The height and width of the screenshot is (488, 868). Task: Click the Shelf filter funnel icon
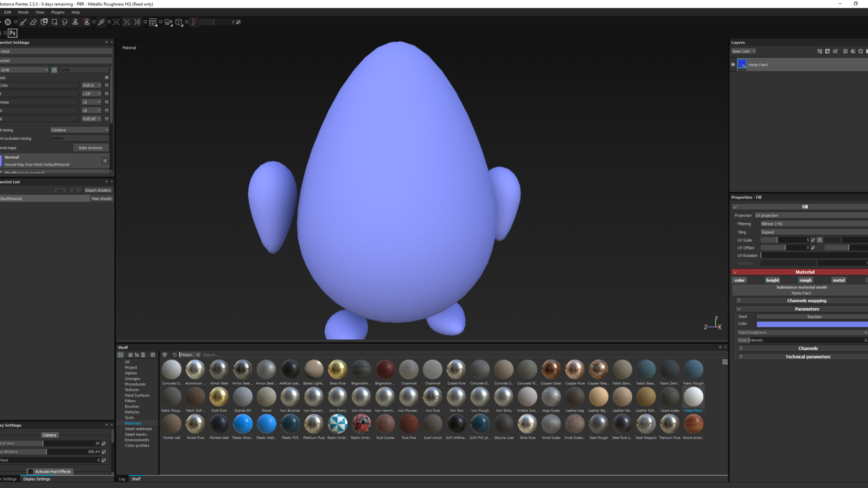[x=165, y=355]
